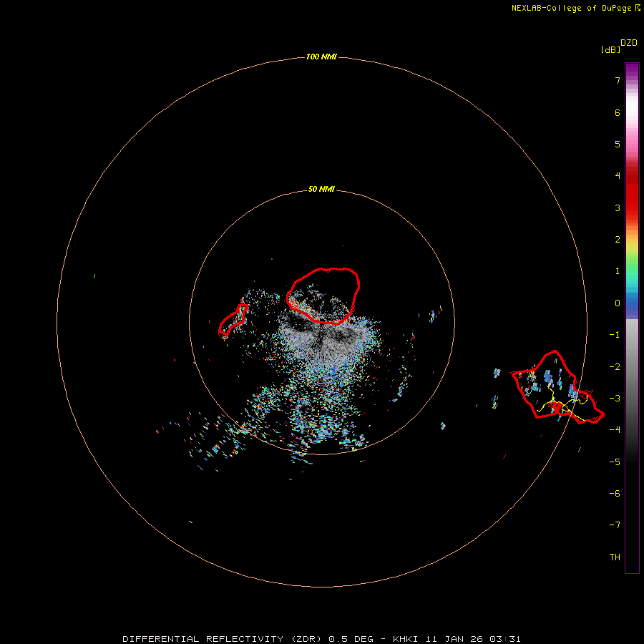644x644 pixels.
Task: Click the 100 NMI range ring label
Action: pyautogui.click(x=321, y=57)
